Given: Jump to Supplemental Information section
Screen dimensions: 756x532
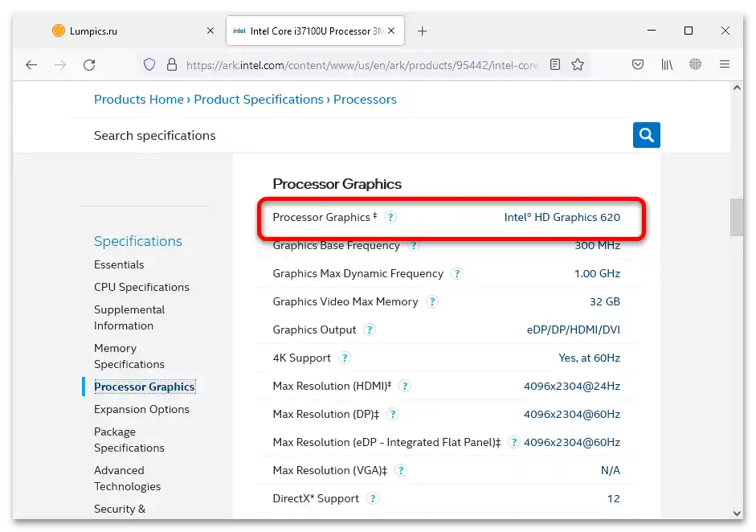Looking at the screenshot, I should (129, 318).
